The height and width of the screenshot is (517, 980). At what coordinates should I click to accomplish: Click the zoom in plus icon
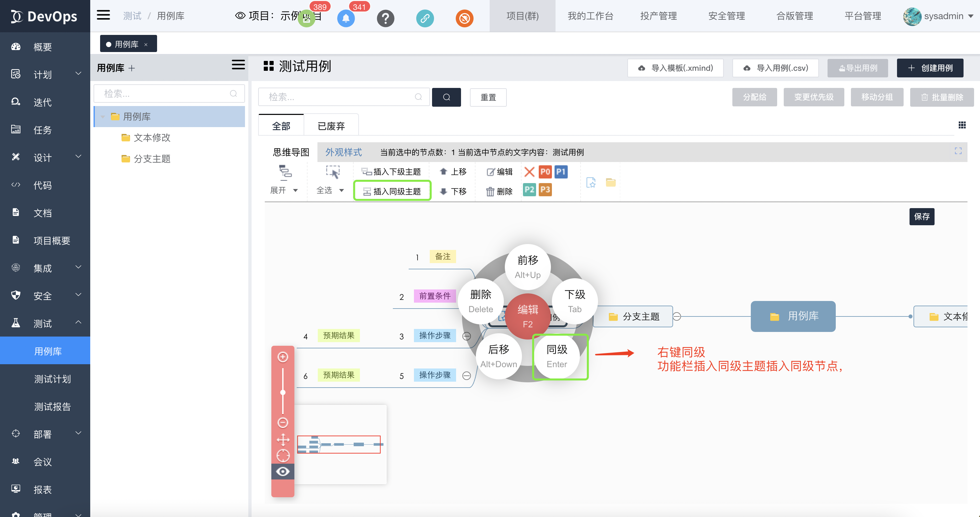(x=283, y=357)
